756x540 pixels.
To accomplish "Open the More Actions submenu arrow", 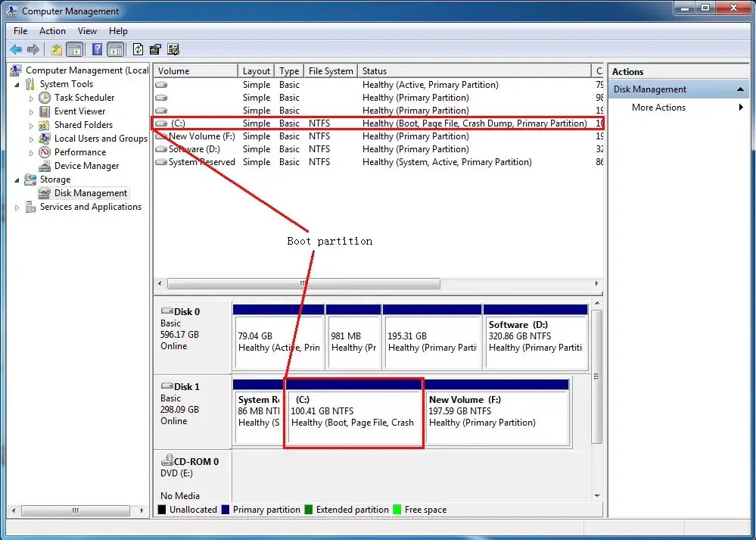I will (741, 107).
